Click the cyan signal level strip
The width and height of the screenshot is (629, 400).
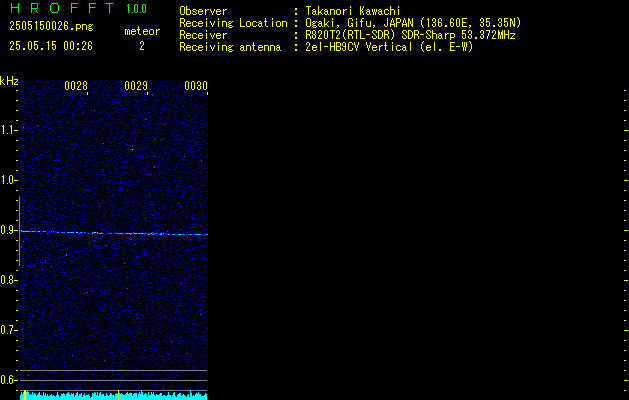click(x=114, y=396)
